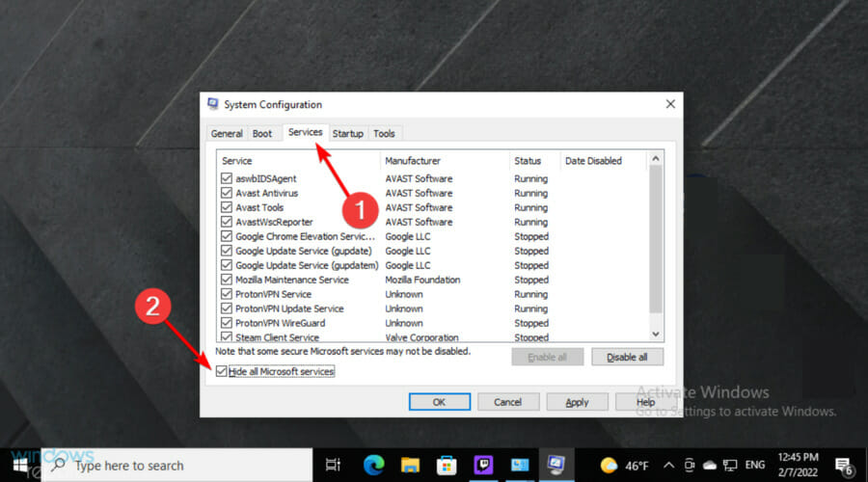The height and width of the screenshot is (482, 868).
Task: Toggle the ProtonVPN Service checkbox
Action: click(226, 294)
